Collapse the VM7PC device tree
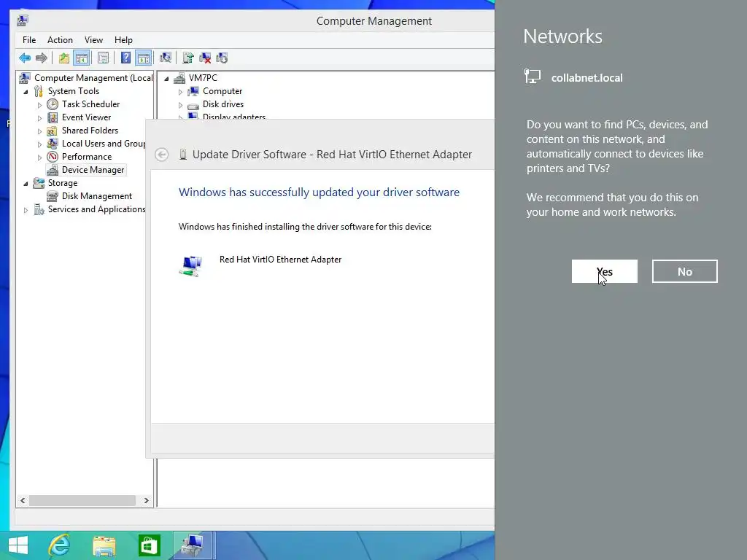The width and height of the screenshot is (747, 560). [166, 79]
